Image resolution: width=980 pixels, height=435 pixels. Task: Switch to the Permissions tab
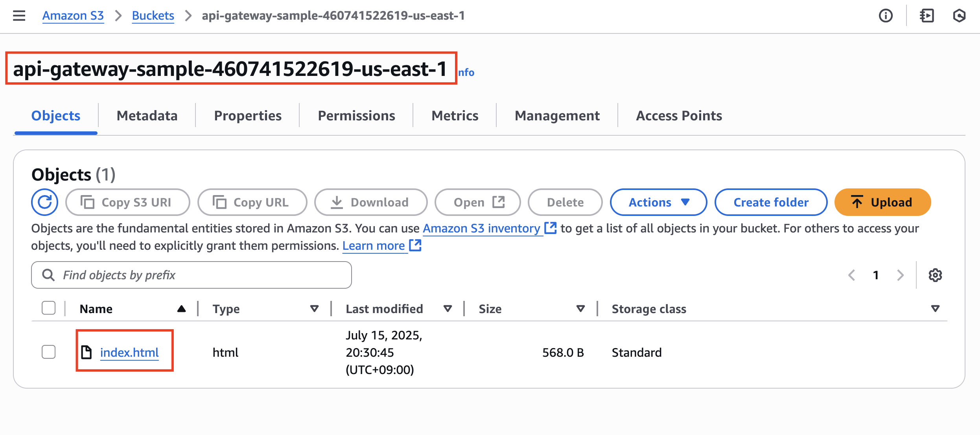click(356, 116)
